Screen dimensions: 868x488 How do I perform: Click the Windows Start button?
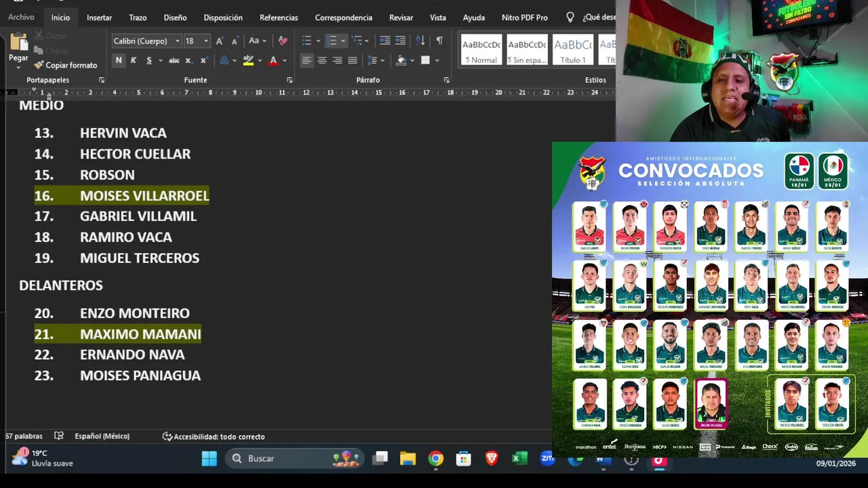pos(210,459)
